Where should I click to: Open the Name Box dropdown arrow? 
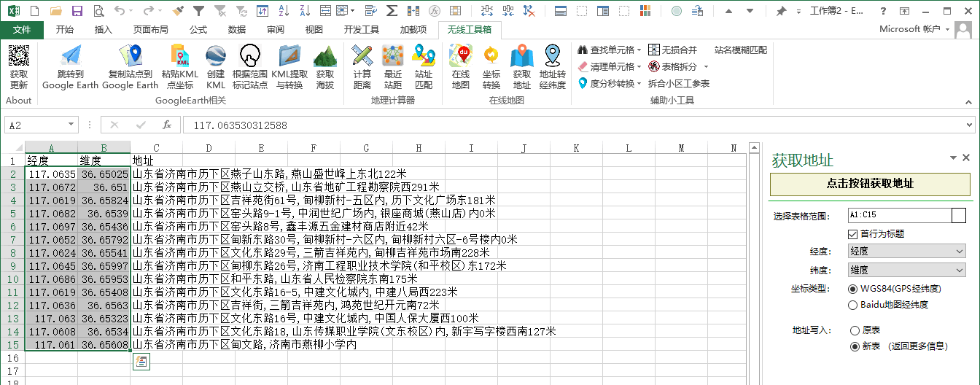(x=71, y=125)
